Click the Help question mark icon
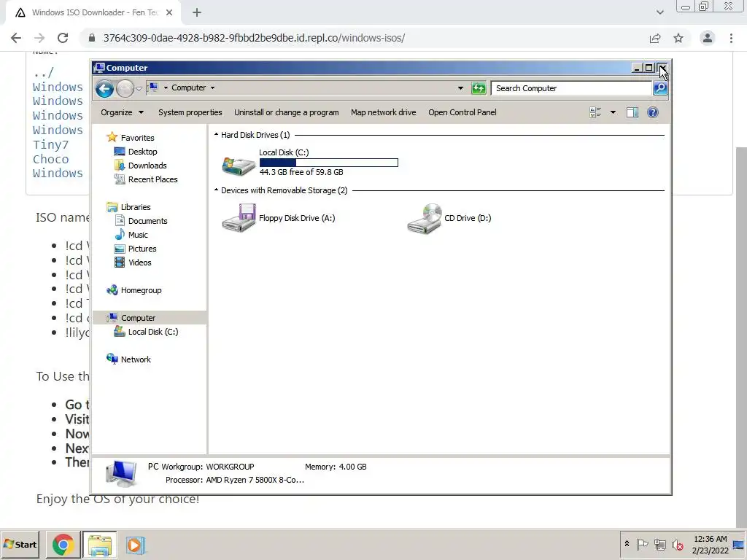Viewport: 747px width, 560px height. click(x=653, y=112)
